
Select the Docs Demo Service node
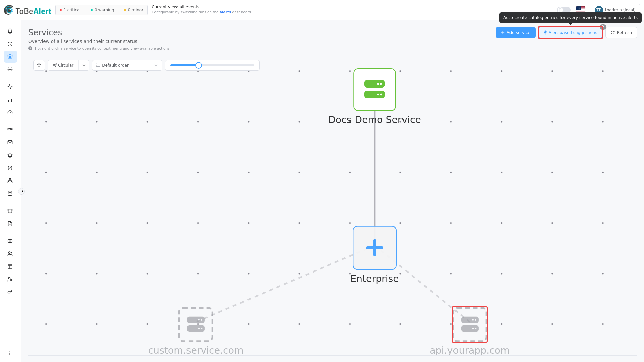point(375,90)
